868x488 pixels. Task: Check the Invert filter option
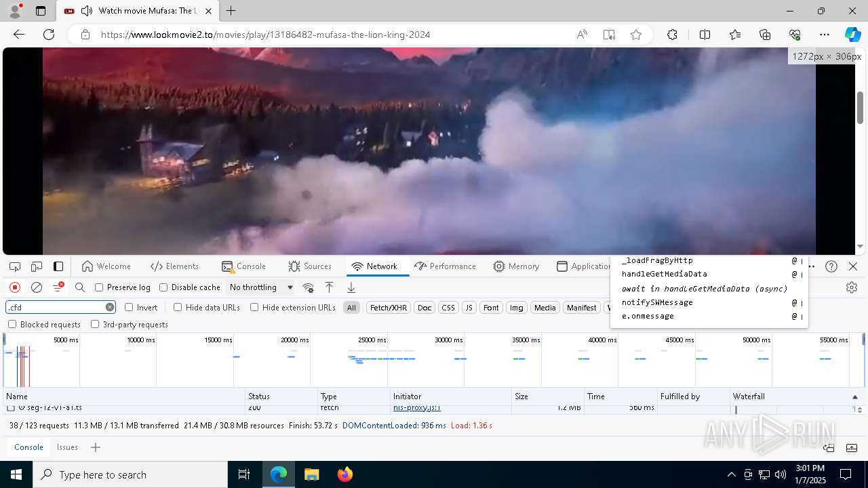click(129, 307)
